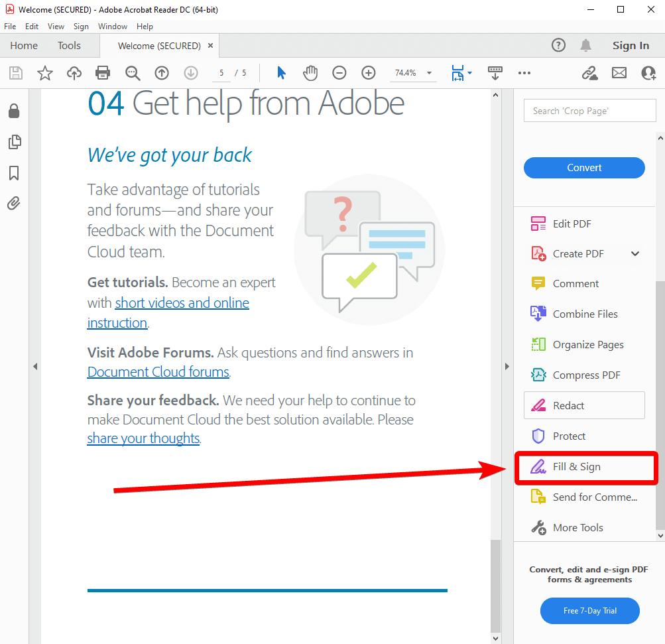The image size is (665, 644).
Task: Open the Window menu
Action: coord(113,27)
